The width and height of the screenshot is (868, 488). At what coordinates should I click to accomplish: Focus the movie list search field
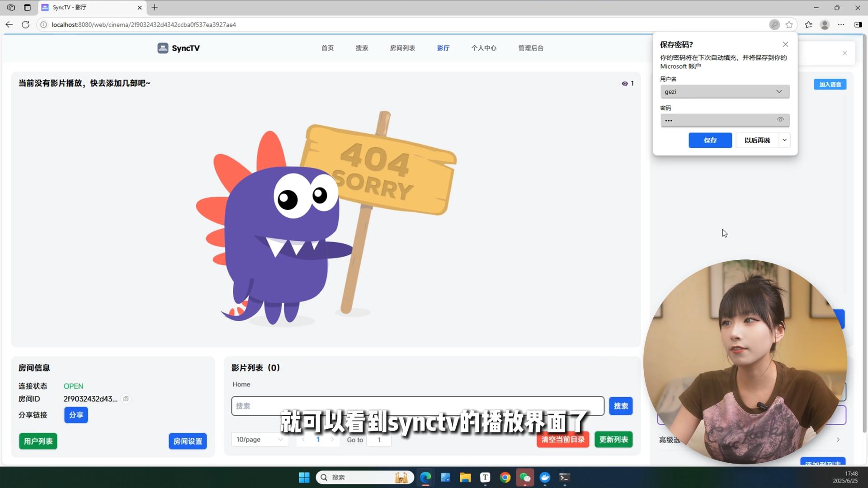418,406
